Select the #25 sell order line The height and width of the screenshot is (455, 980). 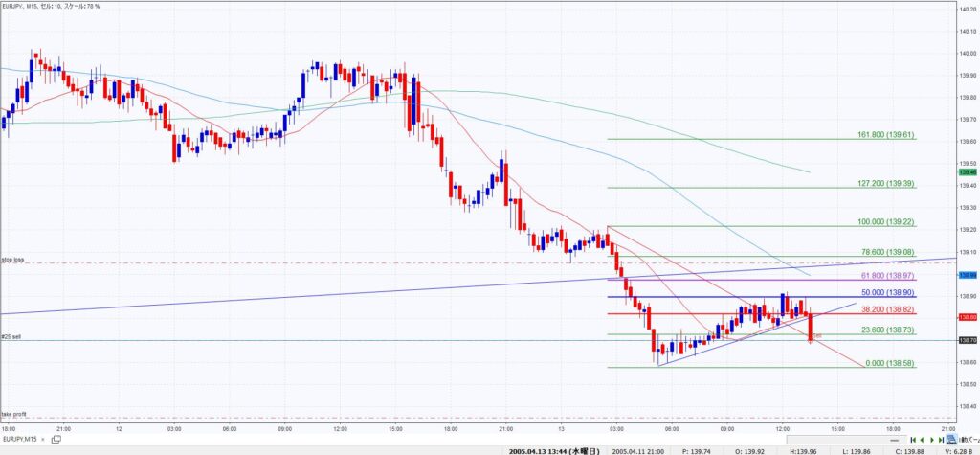(x=287, y=340)
